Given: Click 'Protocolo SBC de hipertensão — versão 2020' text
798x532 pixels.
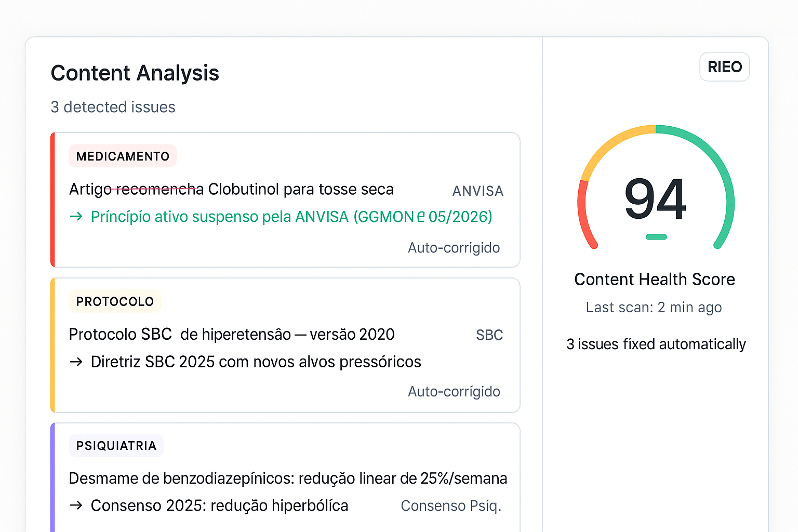Looking at the screenshot, I should (x=232, y=335).
